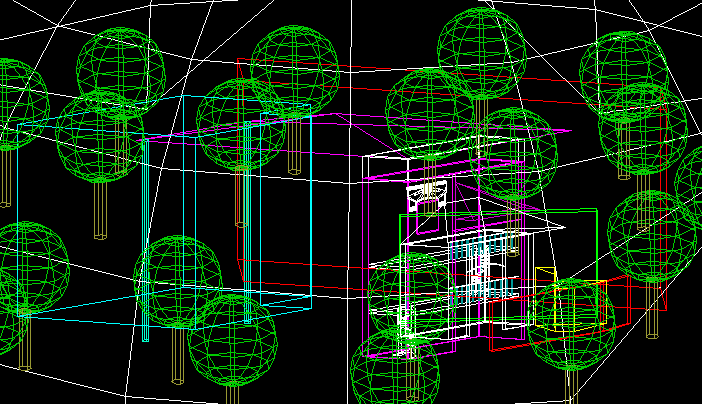Viewport: 702px width, 404px height.
Task: Click the leftmost cyan vertical pillar
Action: point(145,240)
